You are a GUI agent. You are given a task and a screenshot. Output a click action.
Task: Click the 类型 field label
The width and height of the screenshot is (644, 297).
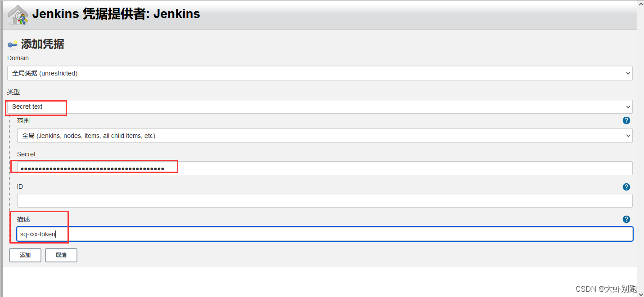click(x=14, y=92)
